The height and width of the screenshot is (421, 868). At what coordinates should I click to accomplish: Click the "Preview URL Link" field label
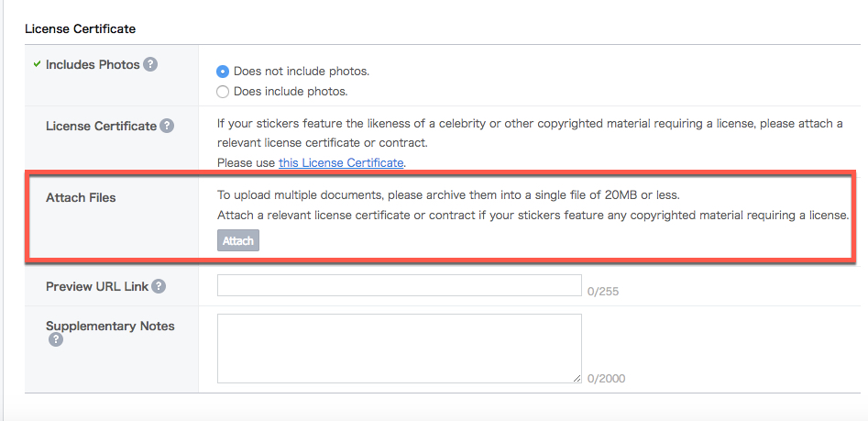[x=96, y=286]
